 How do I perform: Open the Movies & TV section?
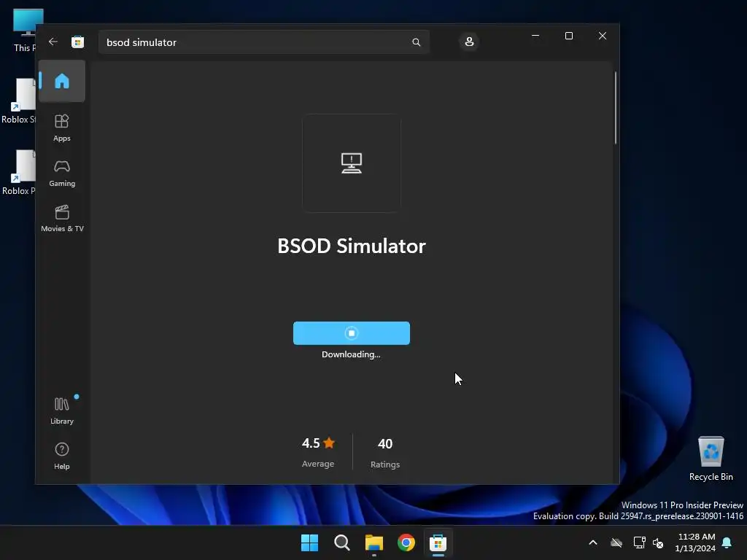point(62,219)
